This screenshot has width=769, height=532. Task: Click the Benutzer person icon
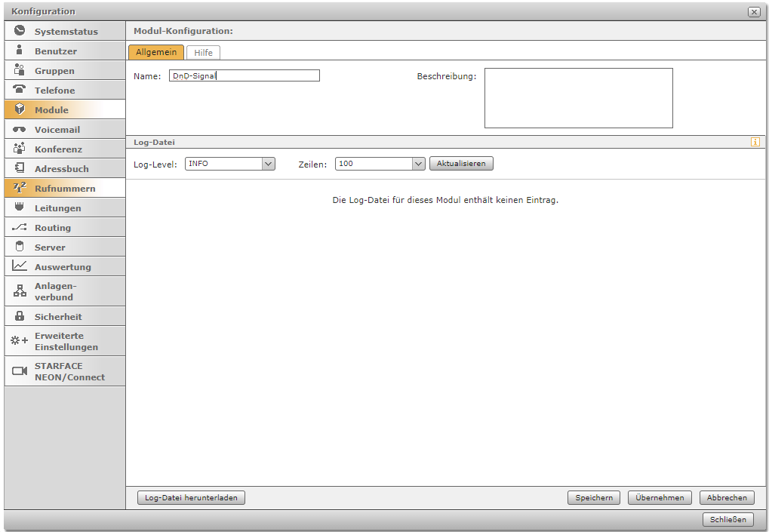[x=20, y=51]
